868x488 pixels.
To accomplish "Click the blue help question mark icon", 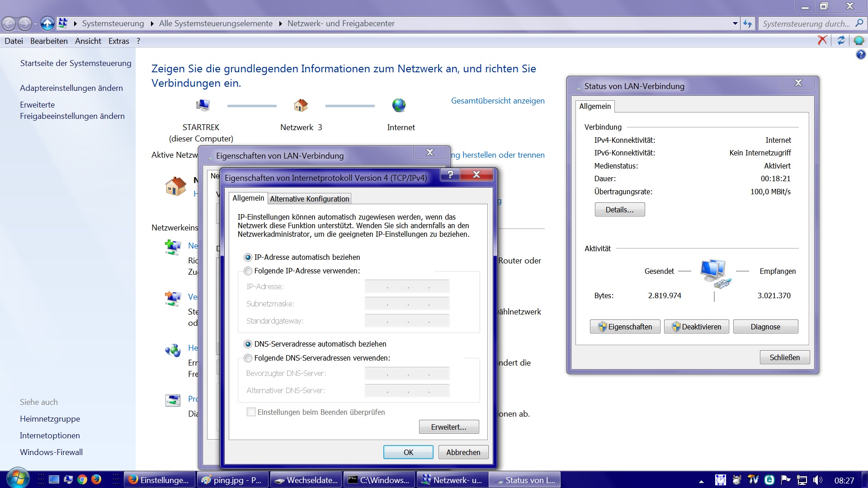I will (x=860, y=55).
